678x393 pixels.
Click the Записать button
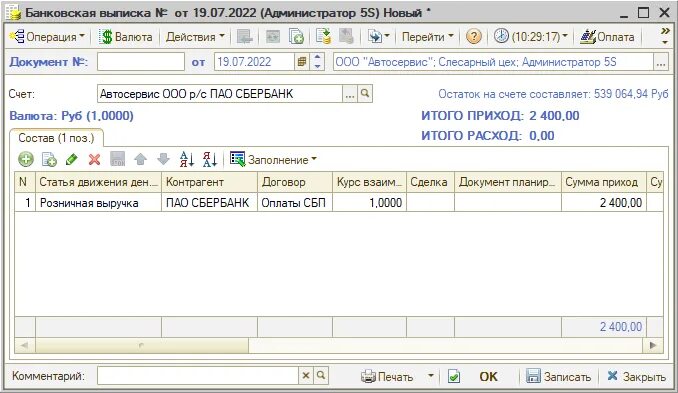tap(559, 377)
